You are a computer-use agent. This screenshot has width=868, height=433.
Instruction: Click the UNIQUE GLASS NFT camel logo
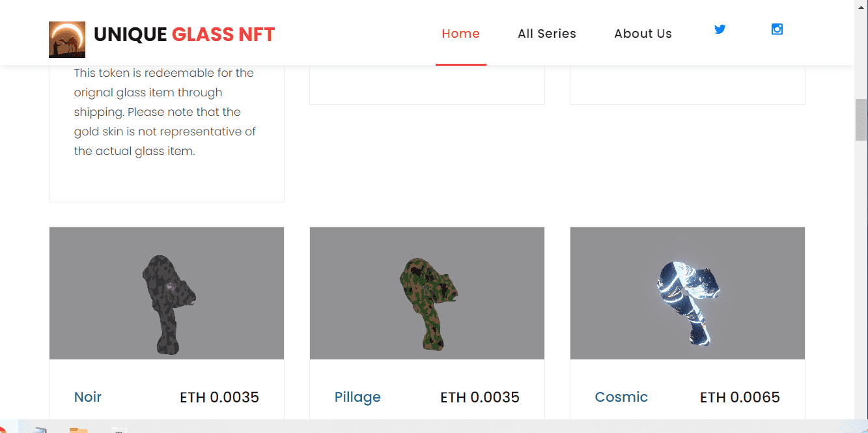[67, 39]
